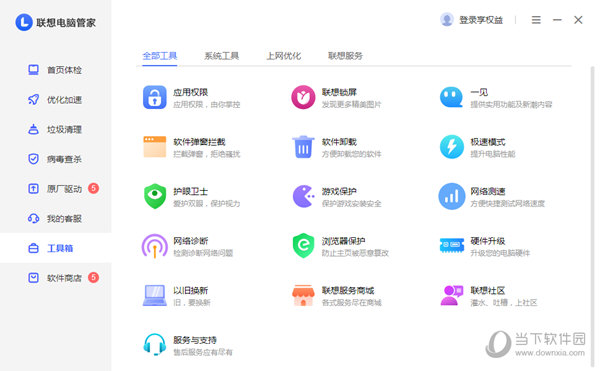The width and height of the screenshot is (600, 371).
Task: Click the 软件卸载 title text
Action: (339, 142)
